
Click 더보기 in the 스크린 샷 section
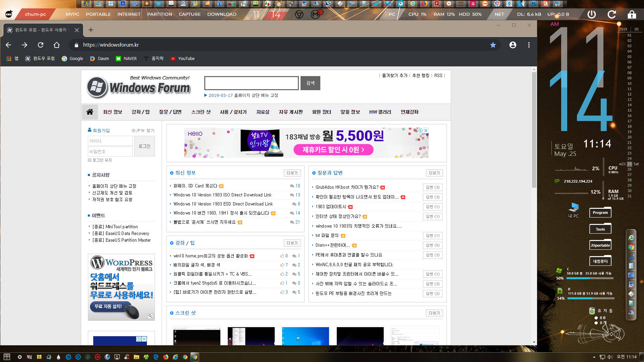click(434, 313)
